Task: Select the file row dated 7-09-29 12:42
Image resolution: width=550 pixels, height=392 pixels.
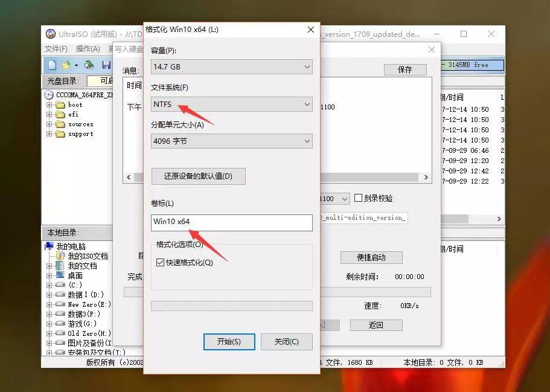Action: (472, 171)
